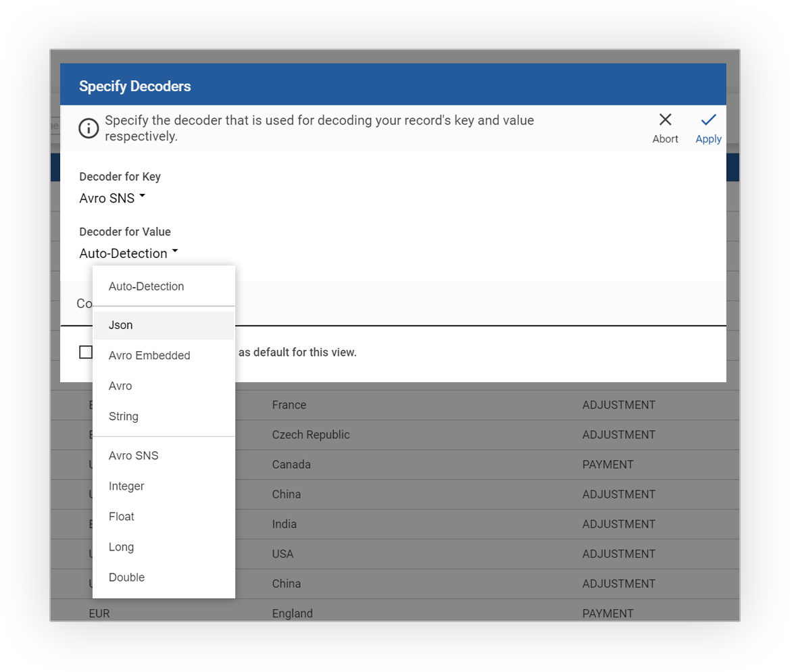Image resolution: width=790 pixels, height=672 pixels.
Task: Click ADJUSTMENT in the France row
Action: click(619, 405)
